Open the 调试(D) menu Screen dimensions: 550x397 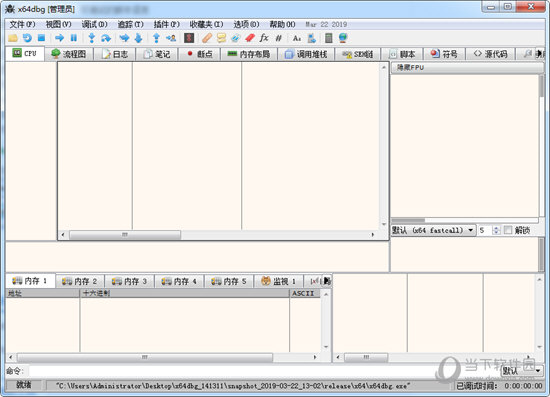click(x=94, y=24)
